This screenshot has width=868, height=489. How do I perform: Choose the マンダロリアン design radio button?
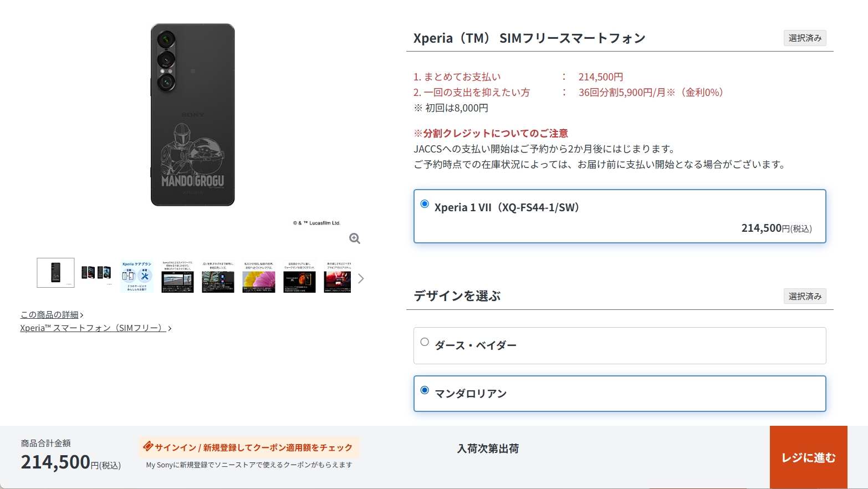click(x=425, y=390)
